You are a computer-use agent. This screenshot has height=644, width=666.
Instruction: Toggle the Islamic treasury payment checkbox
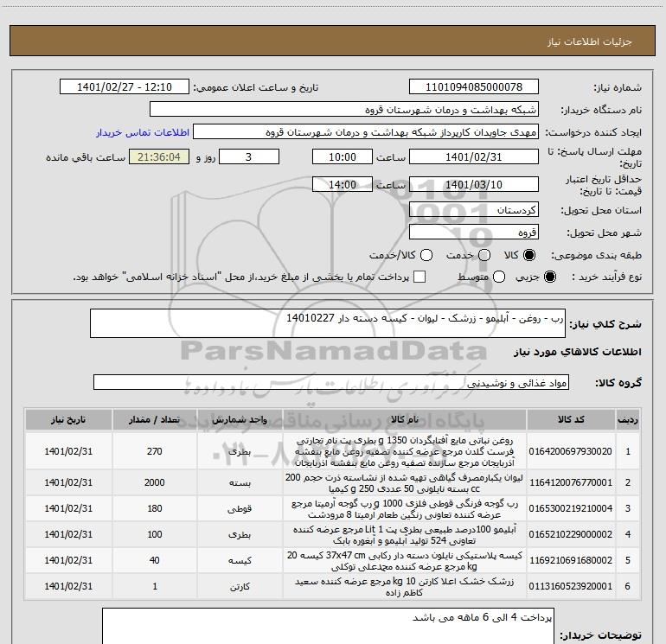[419, 277]
